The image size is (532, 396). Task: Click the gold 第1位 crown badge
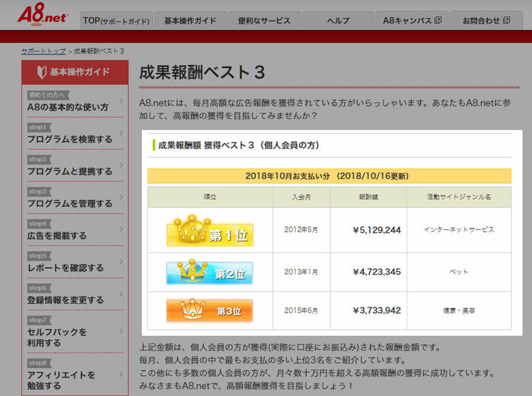(210, 231)
